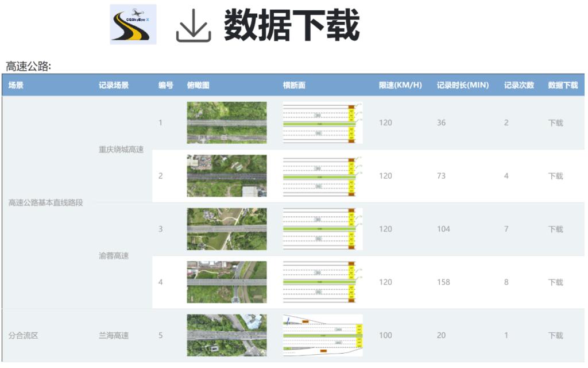Download the 158-minute dataset in row 4
Viewport: 588px width, 368px height.
555,282
